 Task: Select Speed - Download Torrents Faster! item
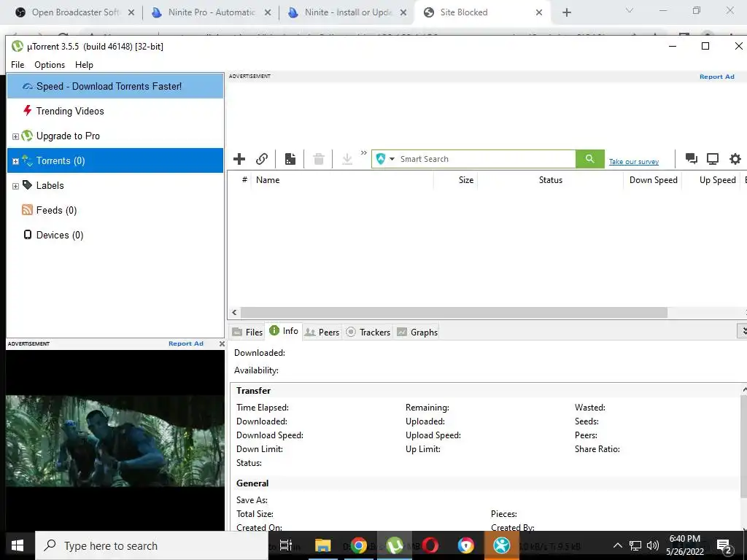115,86
